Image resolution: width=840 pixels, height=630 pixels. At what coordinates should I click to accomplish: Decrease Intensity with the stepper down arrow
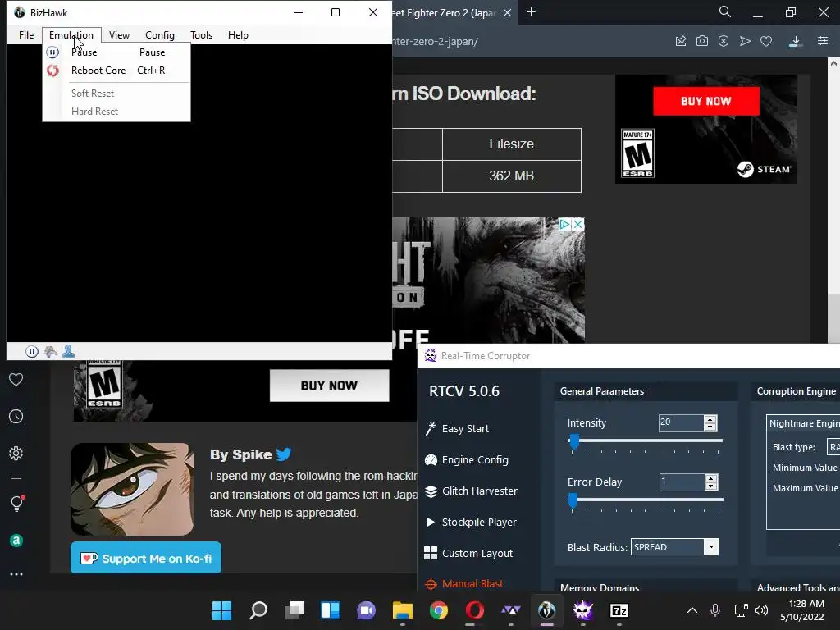pos(710,427)
